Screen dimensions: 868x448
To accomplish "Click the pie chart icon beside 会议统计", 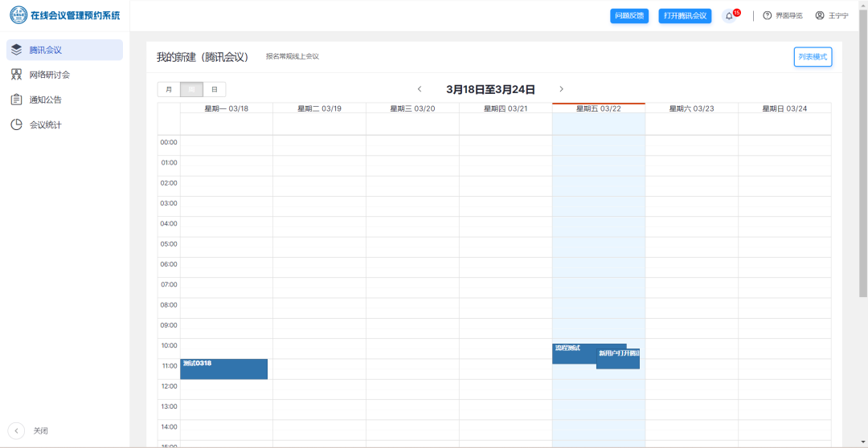I will [x=17, y=125].
